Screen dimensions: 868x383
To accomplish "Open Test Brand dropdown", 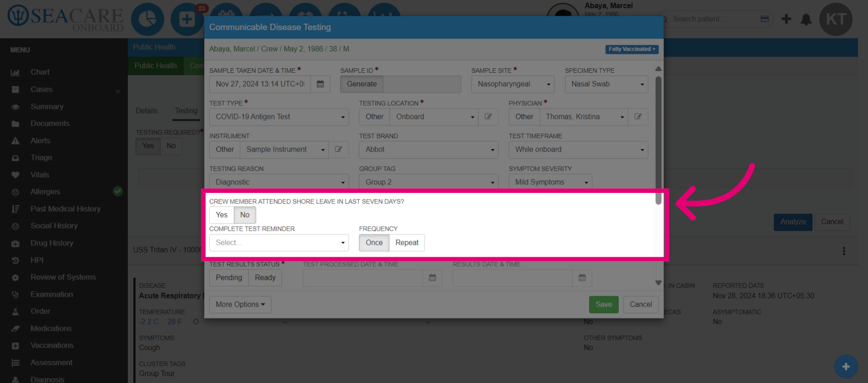I will [x=429, y=149].
